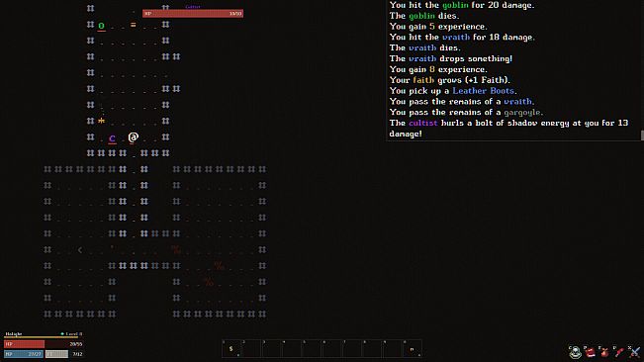Click the cultist's HP bar at top
Viewport: 644px width, 362px height.
pyautogui.click(x=193, y=14)
